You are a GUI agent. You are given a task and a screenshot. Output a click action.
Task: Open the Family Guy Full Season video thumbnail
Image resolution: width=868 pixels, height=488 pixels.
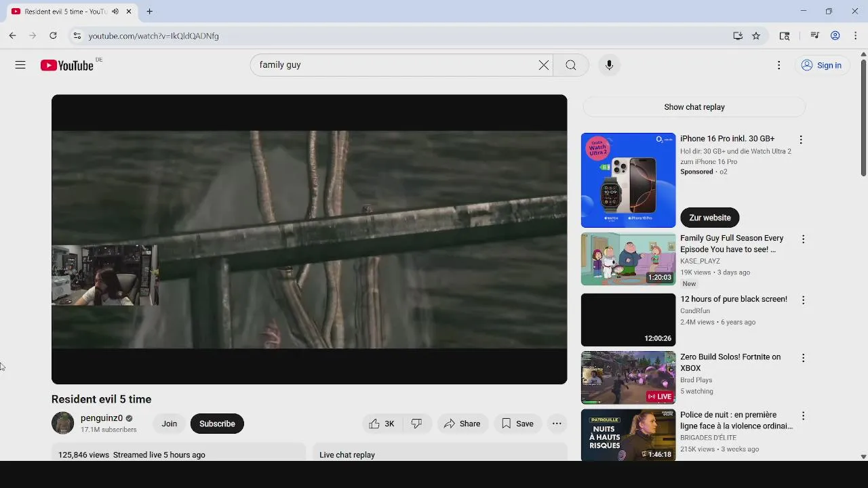click(x=628, y=259)
